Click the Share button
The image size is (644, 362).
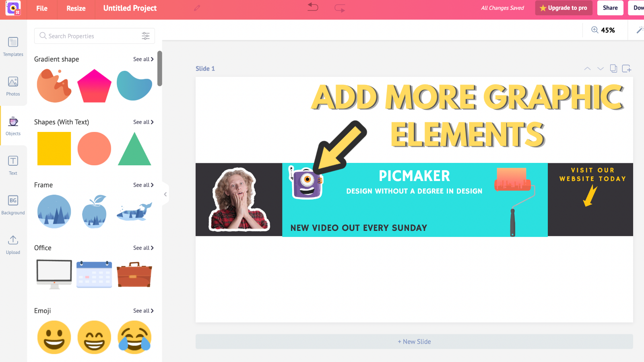point(610,8)
